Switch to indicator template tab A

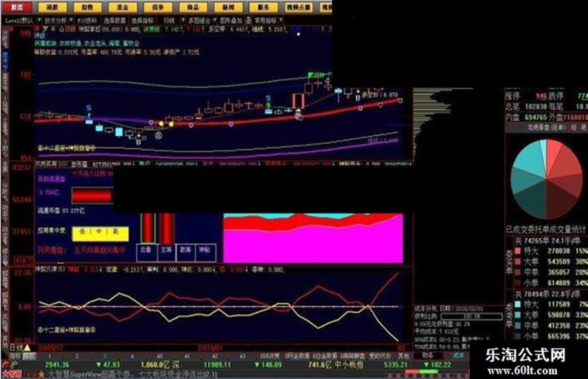point(132,356)
